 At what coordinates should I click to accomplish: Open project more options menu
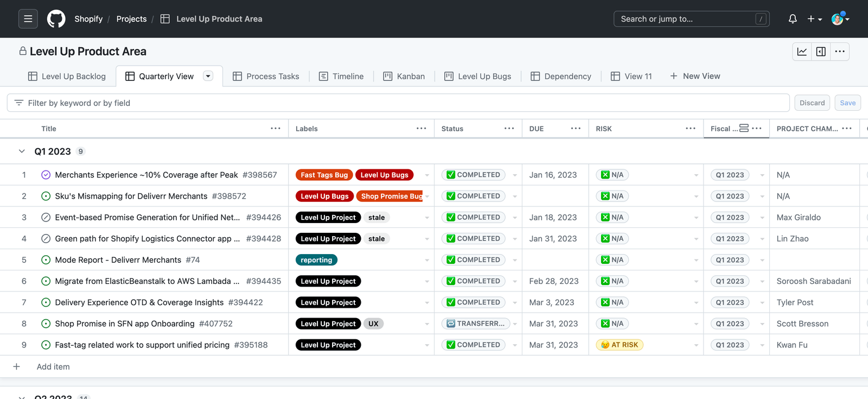pos(840,52)
